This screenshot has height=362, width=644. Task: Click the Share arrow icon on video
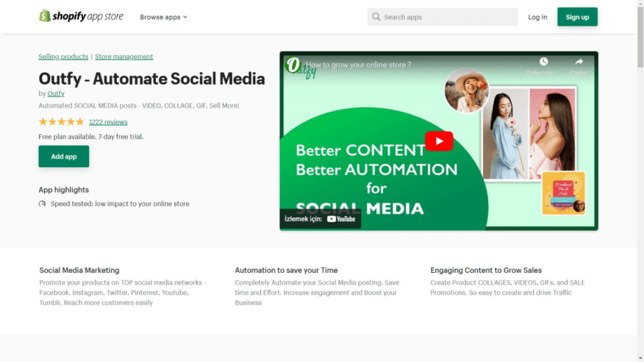(x=579, y=62)
